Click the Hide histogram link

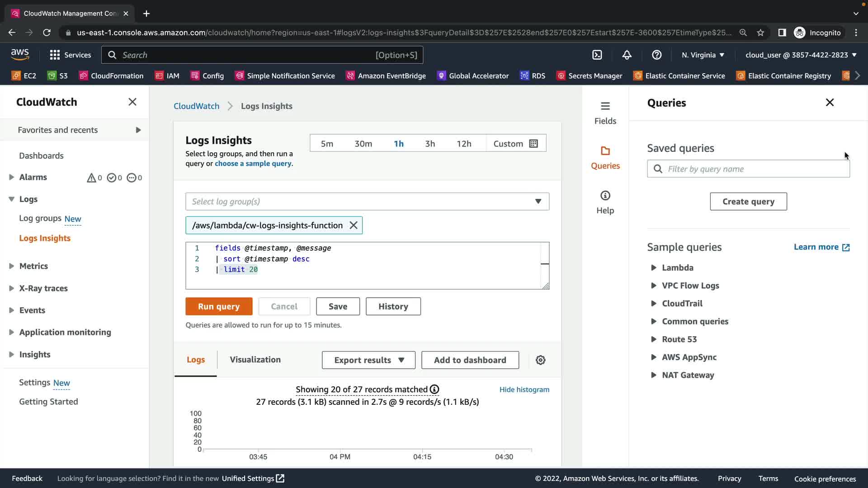(524, 389)
